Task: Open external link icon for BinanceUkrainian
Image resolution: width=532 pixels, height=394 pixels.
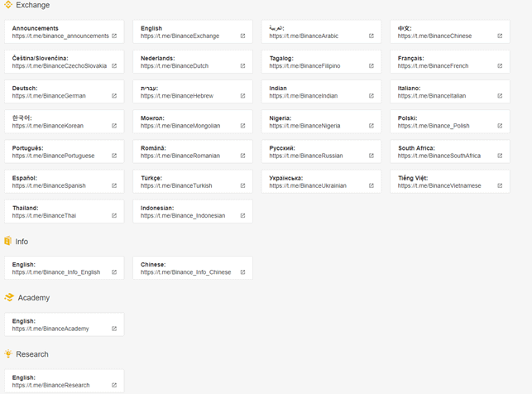Action: [x=371, y=185]
